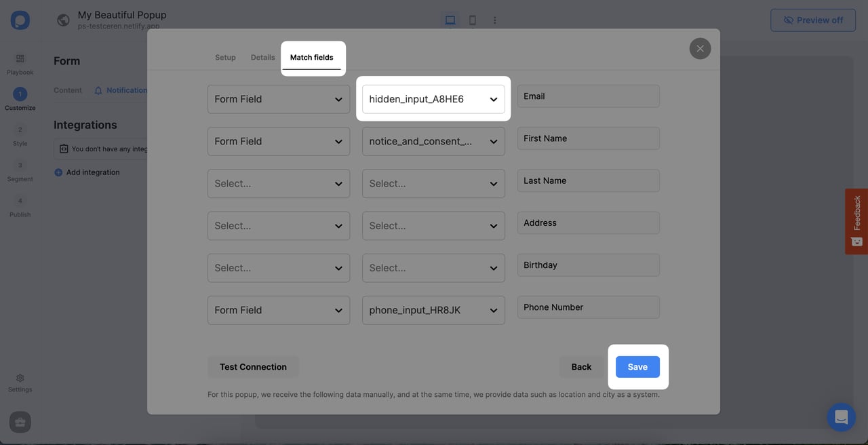Click the Popupsmart logo icon
Image resolution: width=868 pixels, height=445 pixels.
point(20,20)
